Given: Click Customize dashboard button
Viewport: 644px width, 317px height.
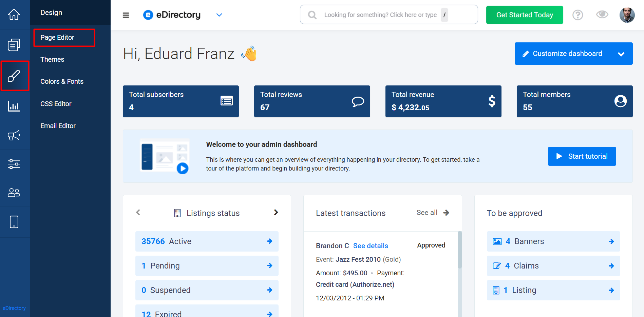Looking at the screenshot, I should 574,54.
